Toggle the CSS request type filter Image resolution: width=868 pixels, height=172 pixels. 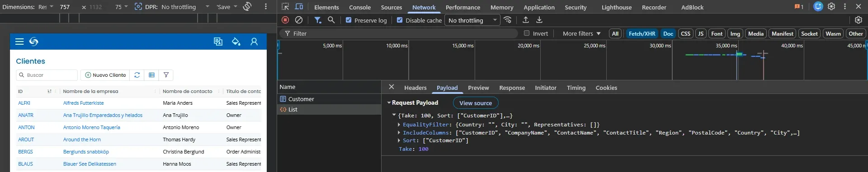(x=686, y=33)
